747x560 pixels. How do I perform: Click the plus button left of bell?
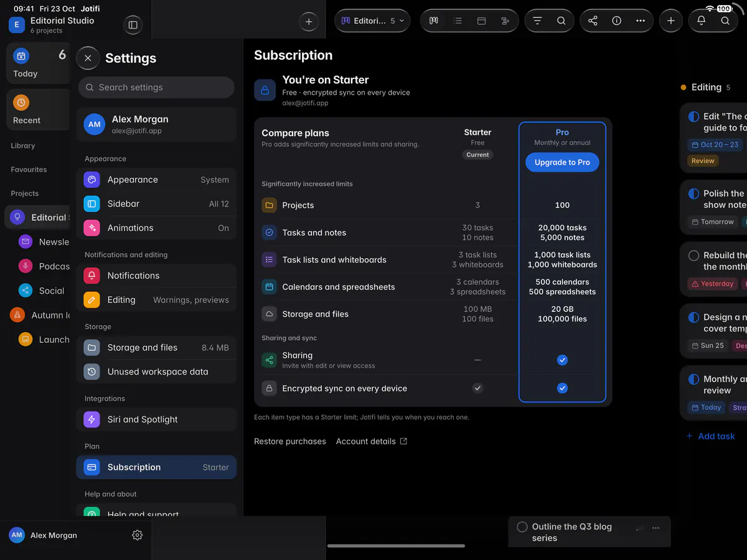(670, 21)
